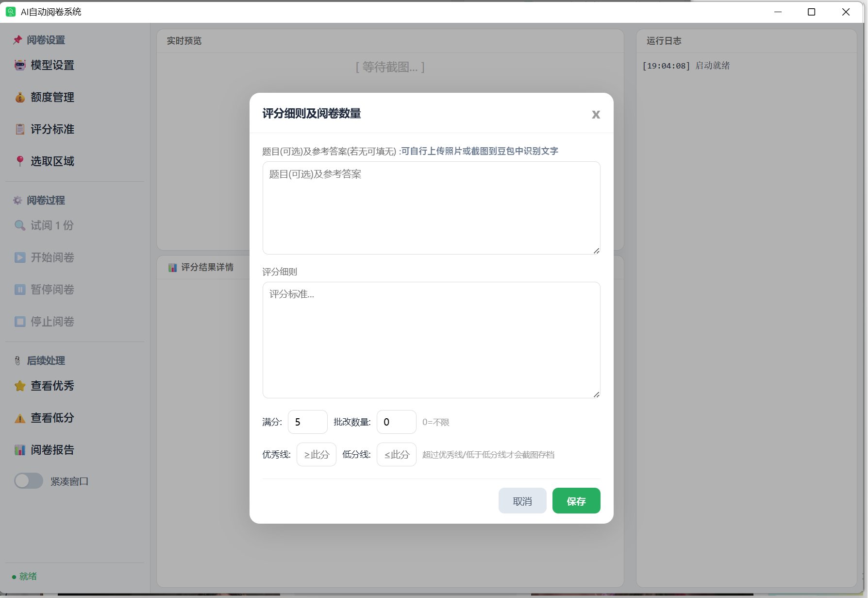The image size is (868, 598).
Task: Cancel the dialog with 取消
Action: [522, 501]
